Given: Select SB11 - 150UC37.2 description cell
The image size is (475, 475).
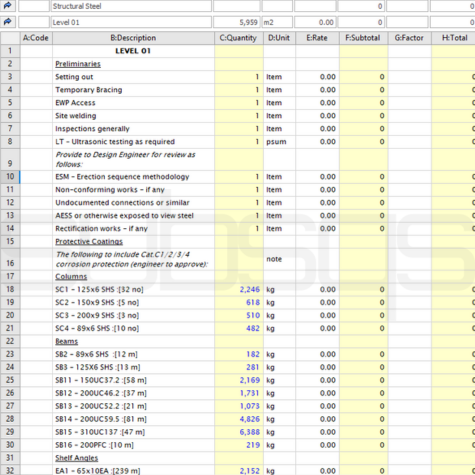Looking at the screenshot, I should 133,380.
